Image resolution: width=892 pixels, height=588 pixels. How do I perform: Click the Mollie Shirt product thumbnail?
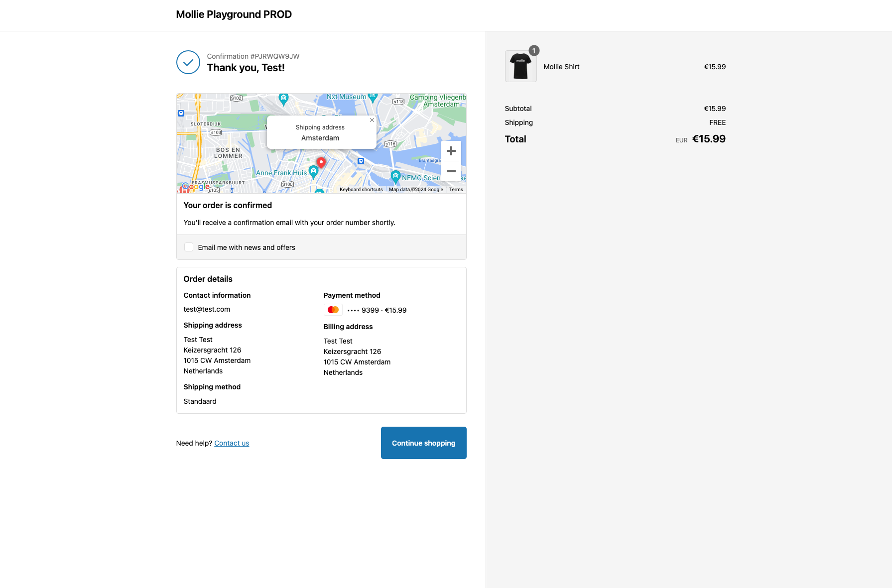pyautogui.click(x=521, y=66)
